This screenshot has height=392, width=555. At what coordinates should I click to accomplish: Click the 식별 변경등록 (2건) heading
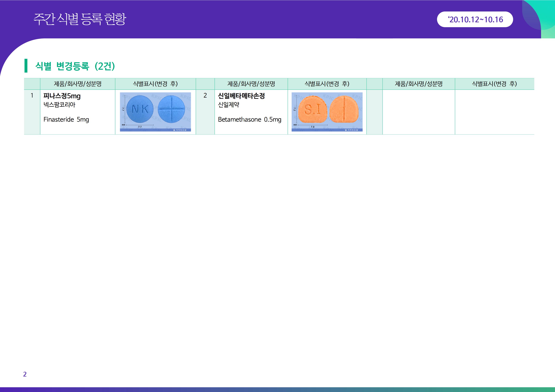tap(75, 66)
